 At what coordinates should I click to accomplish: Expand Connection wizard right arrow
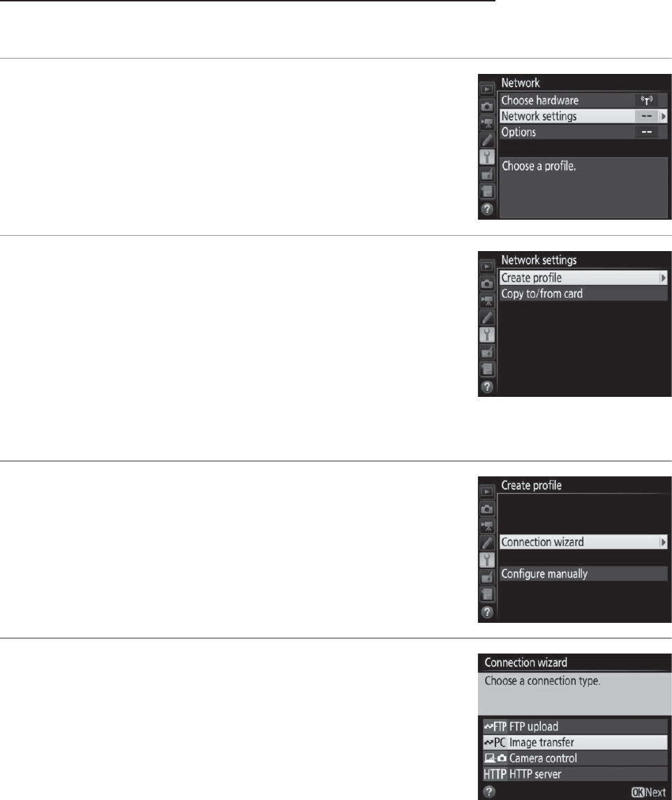coord(663,542)
